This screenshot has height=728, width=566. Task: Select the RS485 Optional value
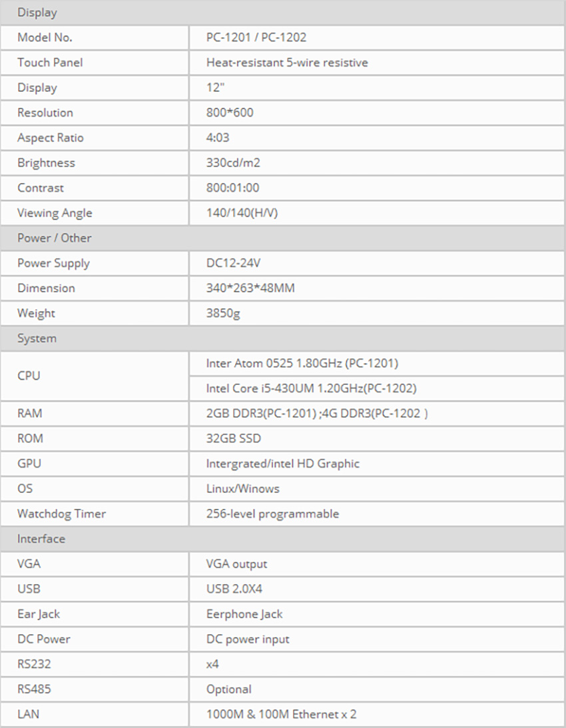(x=229, y=689)
